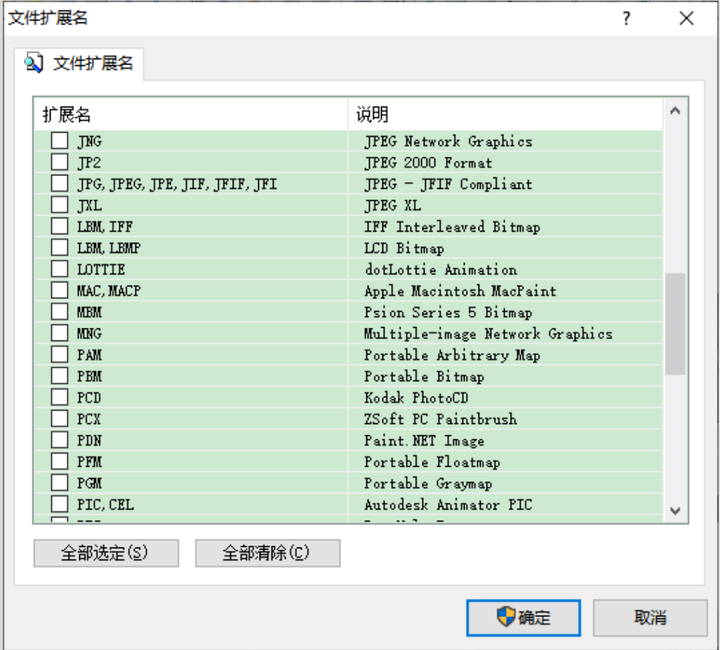Select the 'Kodak PhotoCD' description
This screenshot has height=650, width=720.
416,398
